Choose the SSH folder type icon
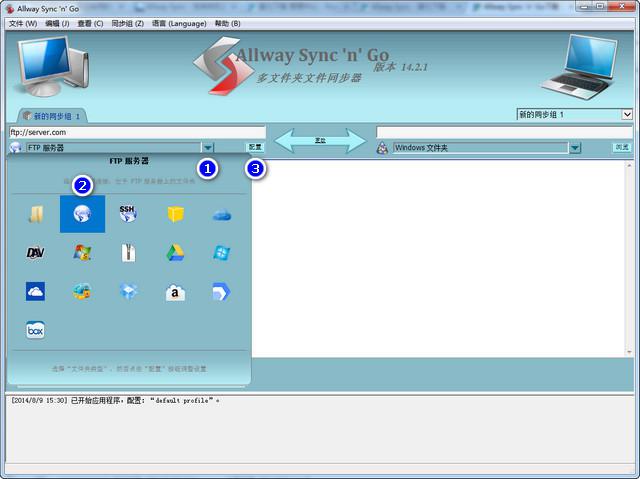This screenshot has height=479, width=640. (128, 214)
